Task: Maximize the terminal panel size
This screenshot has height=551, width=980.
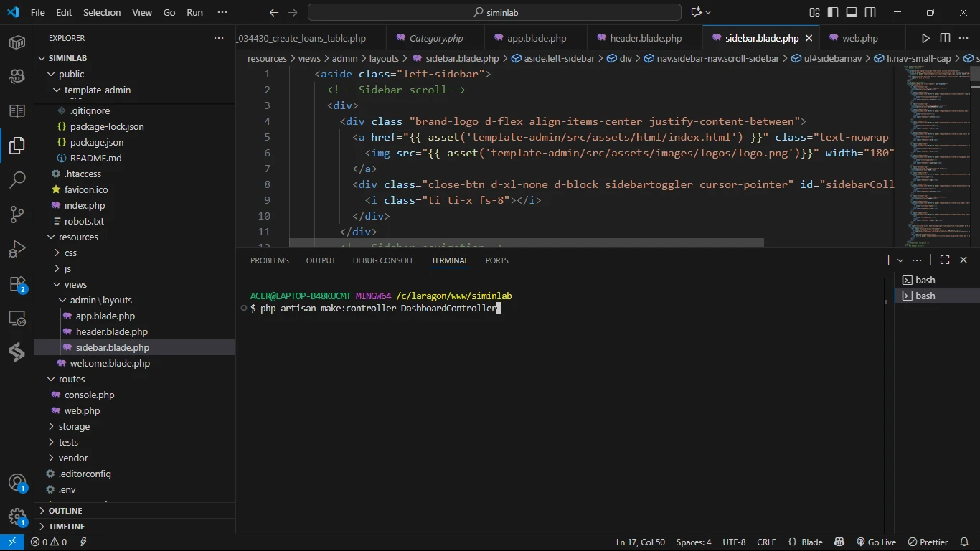Action: coord(945,260)
